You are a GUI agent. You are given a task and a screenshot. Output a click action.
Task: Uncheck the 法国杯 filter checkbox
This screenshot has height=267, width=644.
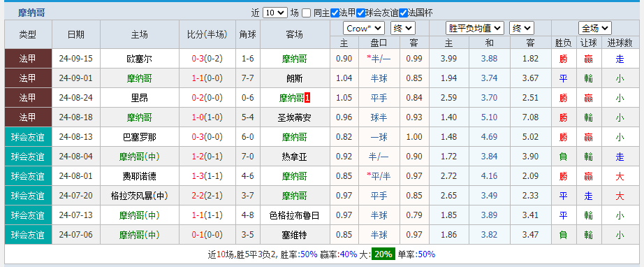click(403, 13)
